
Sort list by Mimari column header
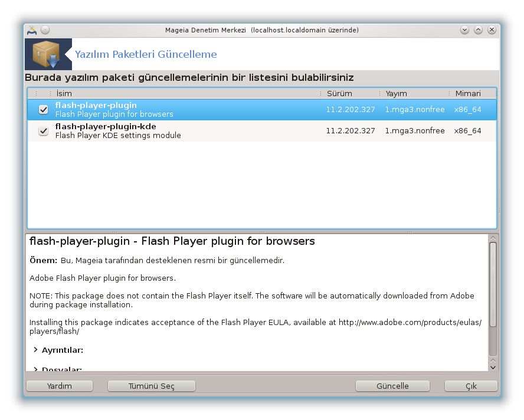click(473, 94)
